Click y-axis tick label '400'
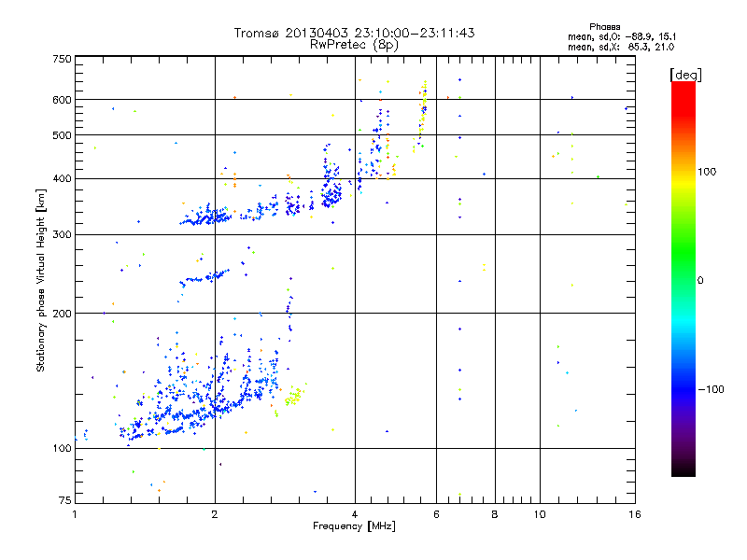The height and width of the screenshot is (560, 747). tap(62, 178)
